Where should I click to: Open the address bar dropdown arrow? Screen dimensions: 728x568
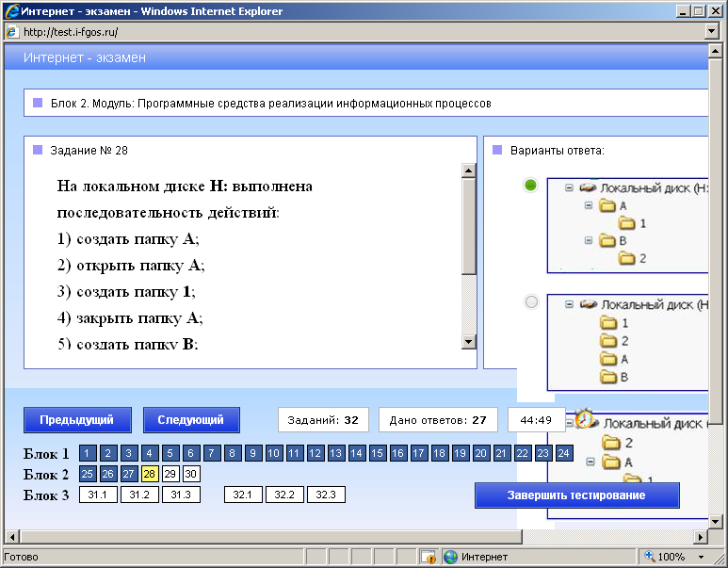click(712, 32)
